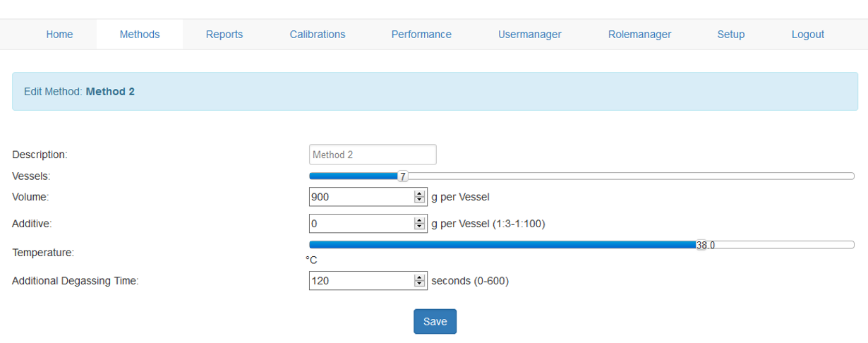Increase Additional Degassing Time with up arrow
Viewport: 868px width, 343px height.
(x=419, y=278)
